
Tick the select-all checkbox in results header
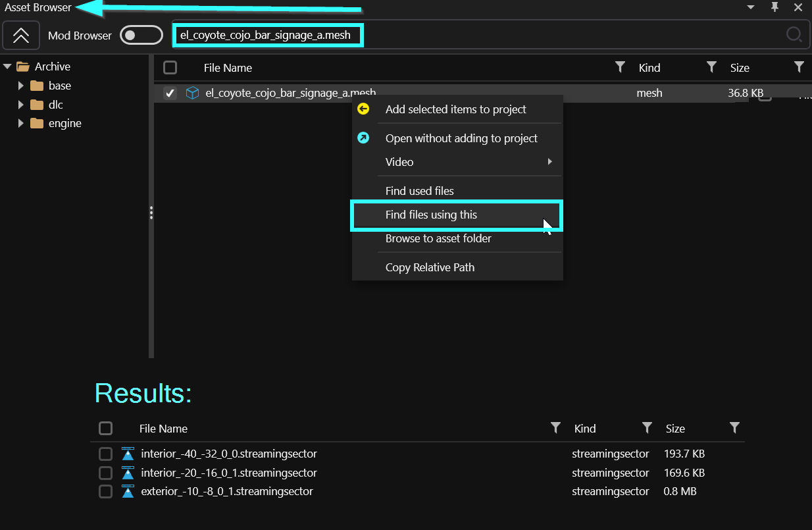coord(105,429)
